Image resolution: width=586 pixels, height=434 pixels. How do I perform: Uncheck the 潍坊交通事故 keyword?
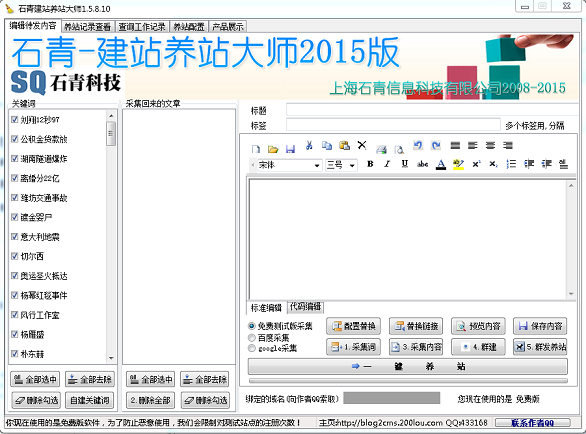[x=15, y=197]
